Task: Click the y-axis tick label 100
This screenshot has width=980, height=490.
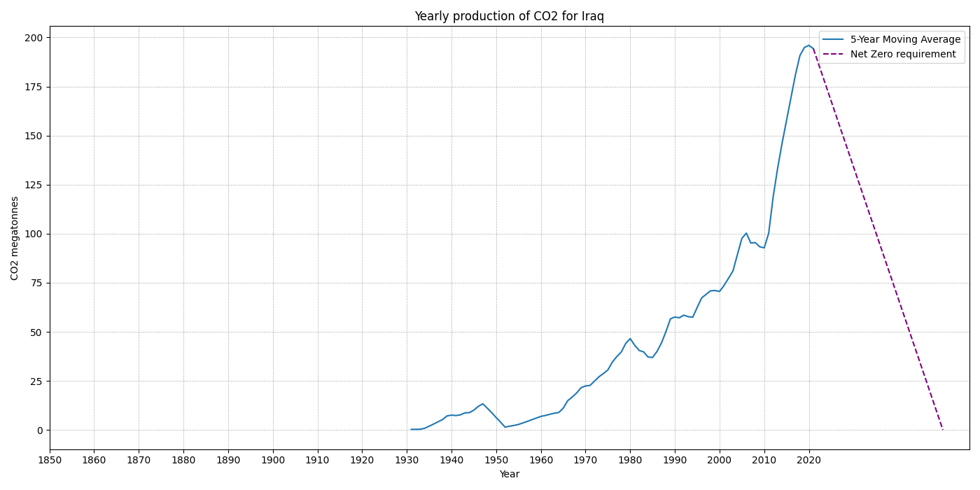Action: point(34,234)
